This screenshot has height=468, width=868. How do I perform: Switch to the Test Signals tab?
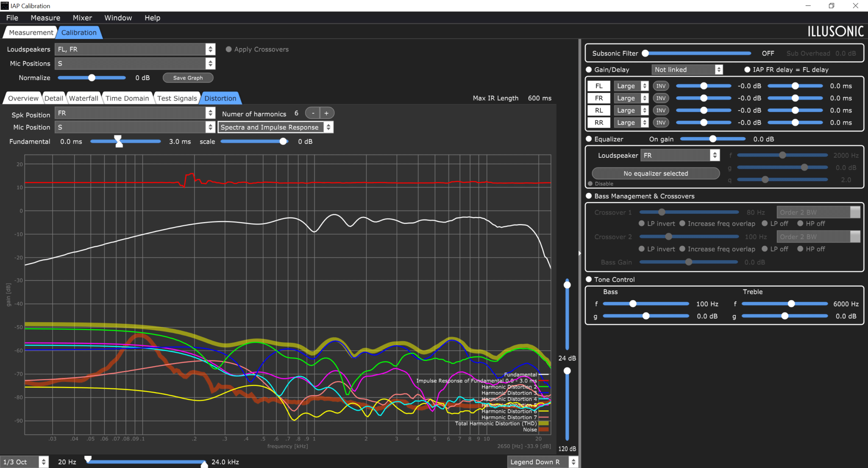point(177,98)
